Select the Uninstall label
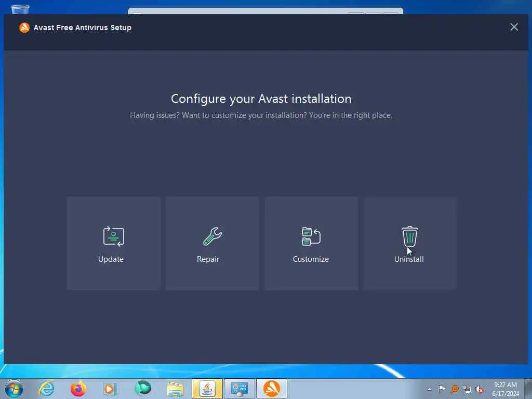Viewport: 532px width, 399px height. point(409,259)
